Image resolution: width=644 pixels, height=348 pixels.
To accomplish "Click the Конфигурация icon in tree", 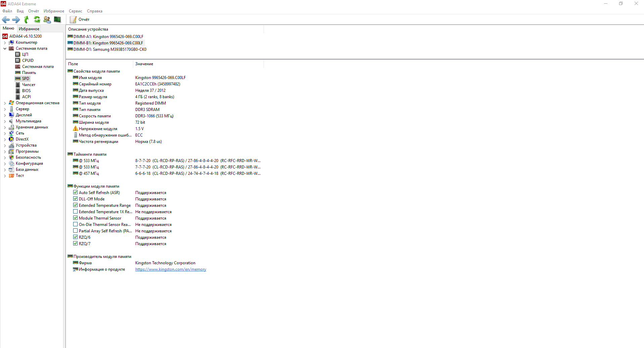I will coord(11,163).
